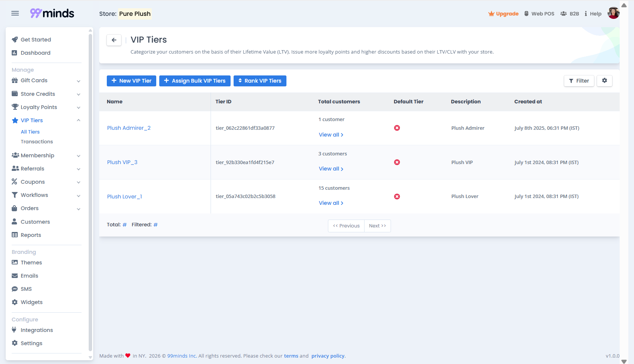Expand the Referrals submenu chevron
The width and height of the screenshot is (634, 364).
pyautogui.click(x=78, y=169)
